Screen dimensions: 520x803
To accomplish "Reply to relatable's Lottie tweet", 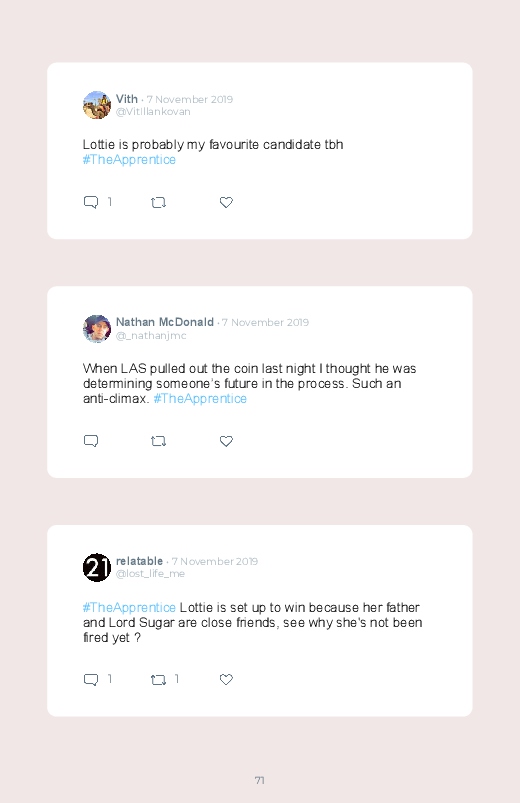I will coord(91,680).
